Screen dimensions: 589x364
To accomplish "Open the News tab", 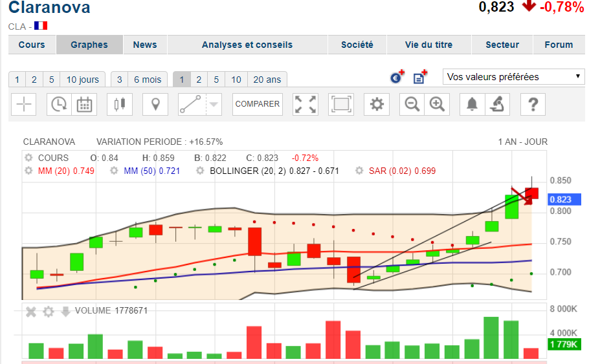I will coord(145,45).
